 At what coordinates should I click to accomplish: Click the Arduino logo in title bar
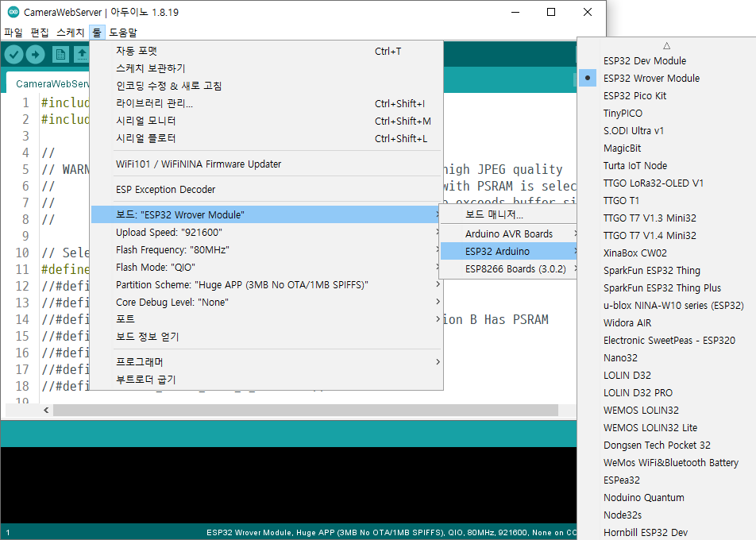point(13,12)
